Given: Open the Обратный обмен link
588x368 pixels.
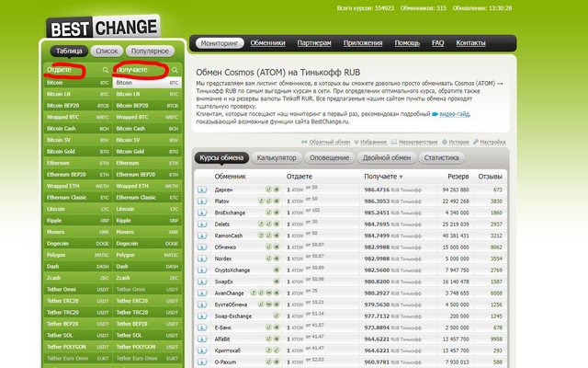Looking at the screenshot, I should point(330,142).
